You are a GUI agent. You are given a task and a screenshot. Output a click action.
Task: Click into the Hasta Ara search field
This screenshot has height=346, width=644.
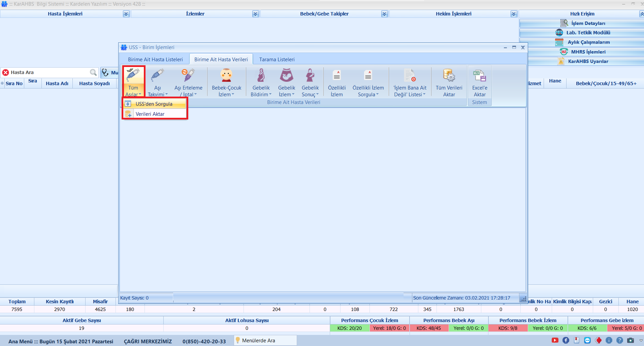coord(49,72)
